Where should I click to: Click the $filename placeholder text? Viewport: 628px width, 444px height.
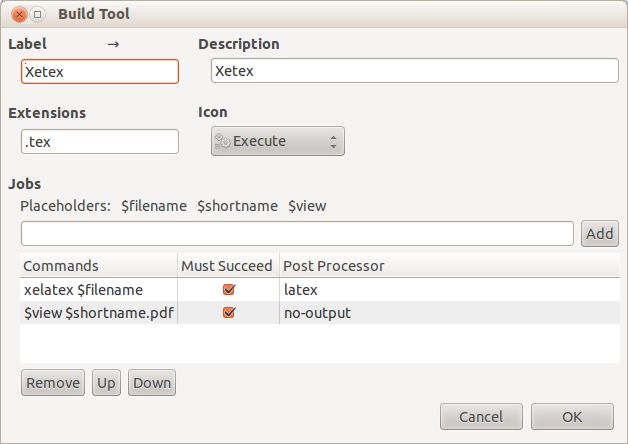[154, 206]
